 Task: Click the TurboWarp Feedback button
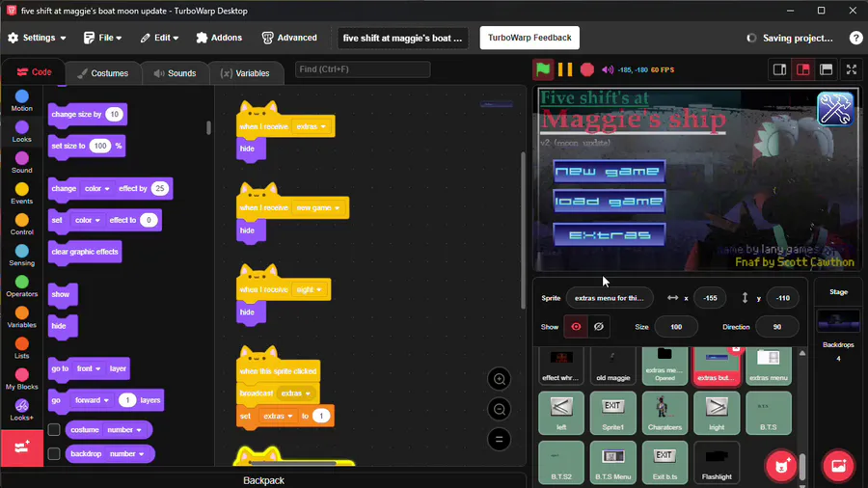point(529,38)
